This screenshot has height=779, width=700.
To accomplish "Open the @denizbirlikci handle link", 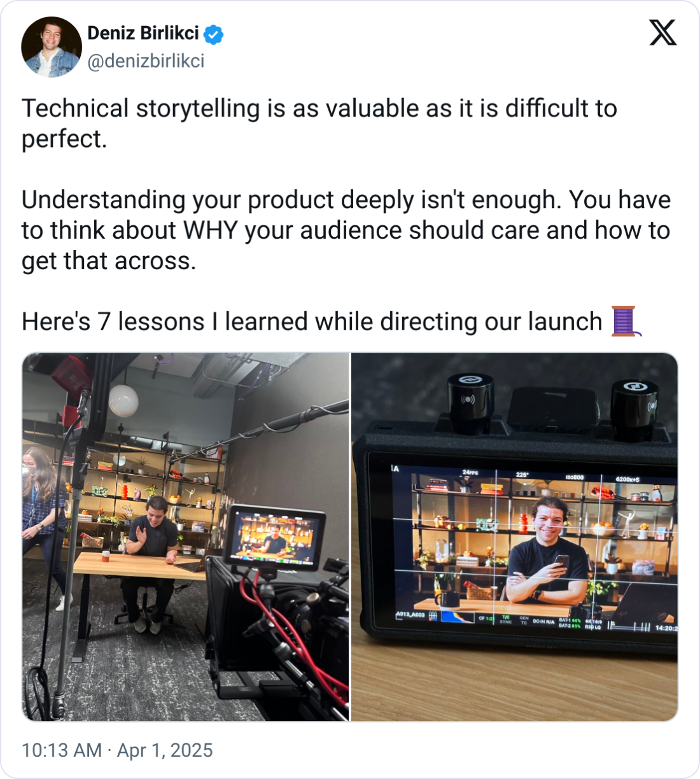I will (146, 61).
